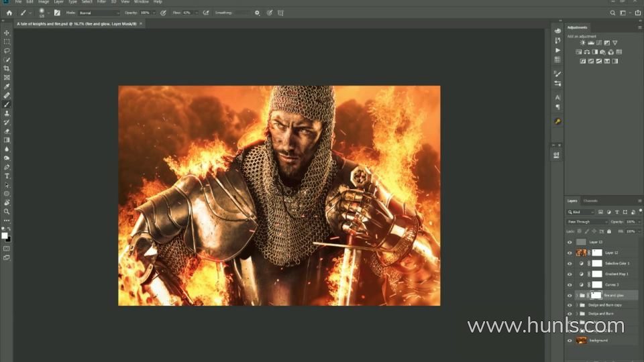Screen dimensions: 644x362
Task: Hide the Dodge and Burn copy group
Action: click(x=570, y=306)
